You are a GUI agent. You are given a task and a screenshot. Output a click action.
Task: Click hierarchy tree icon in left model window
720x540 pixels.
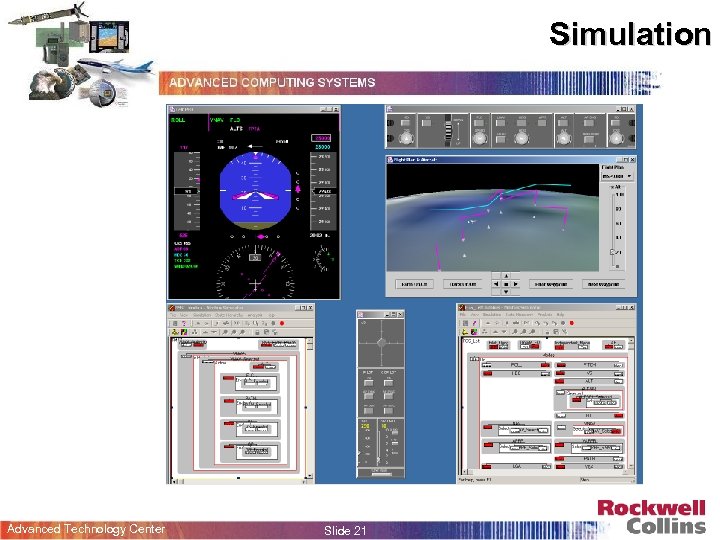tap(194, 332)
